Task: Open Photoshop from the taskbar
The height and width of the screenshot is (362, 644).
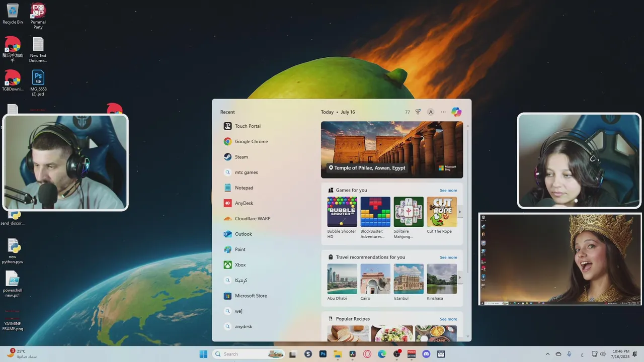Action: 323,354
